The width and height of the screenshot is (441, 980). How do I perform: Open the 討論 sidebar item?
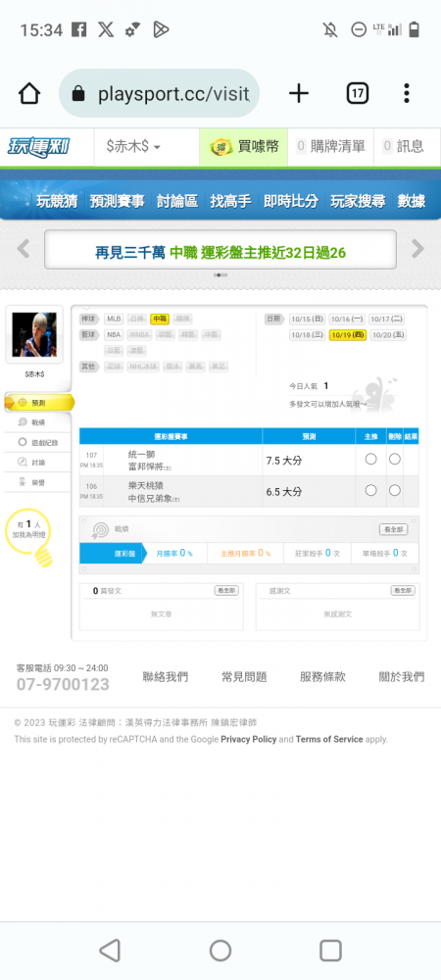pos(37,463)
